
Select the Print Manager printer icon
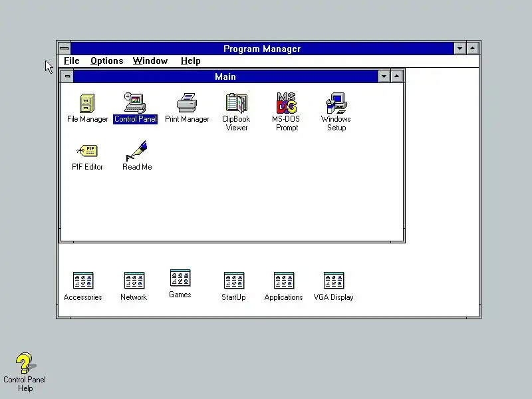pos(187,103)
